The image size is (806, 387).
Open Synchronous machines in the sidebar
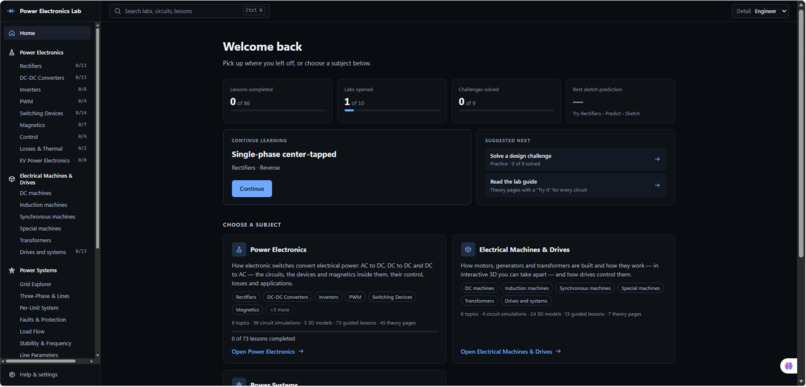47,217
